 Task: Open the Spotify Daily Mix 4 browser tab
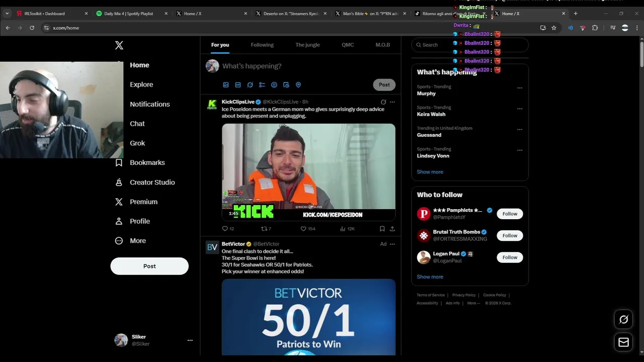132,14
